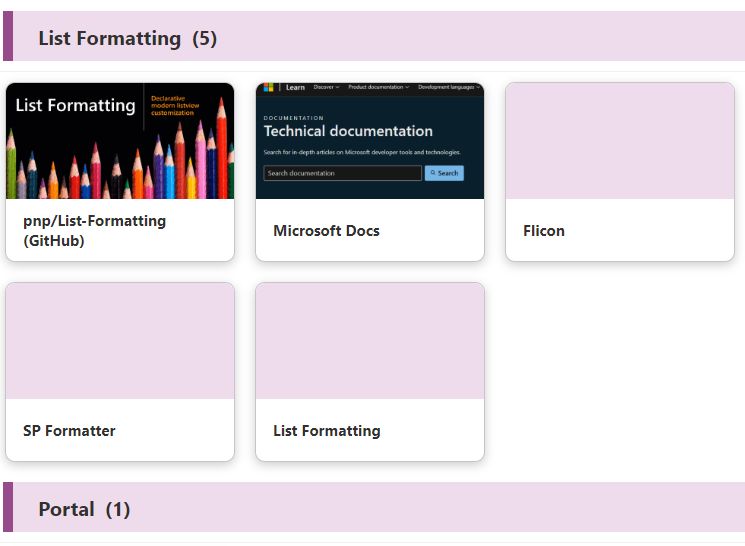Click Development languages menu in Docs thumbnail
This screenshot has width=745, height=546.
[x=449, y=87]
